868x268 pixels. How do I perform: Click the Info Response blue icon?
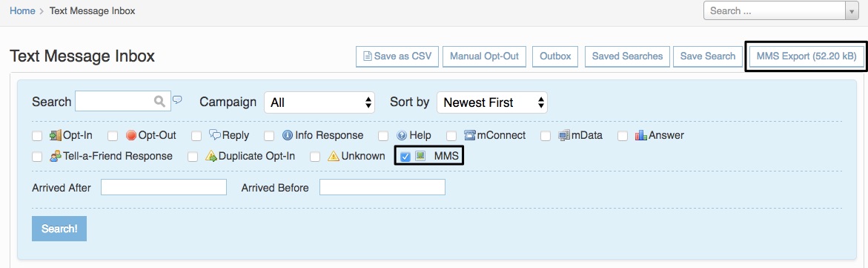pos(288,135)
